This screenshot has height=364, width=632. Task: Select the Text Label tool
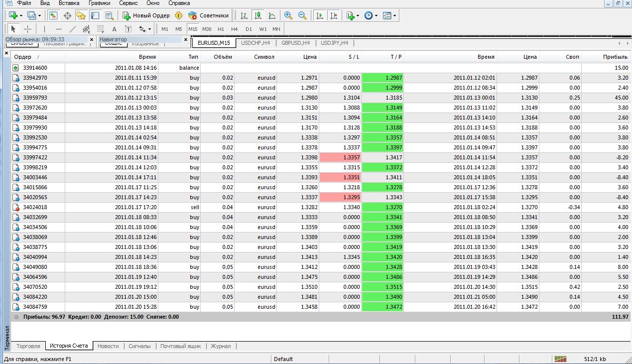point(128,29)
